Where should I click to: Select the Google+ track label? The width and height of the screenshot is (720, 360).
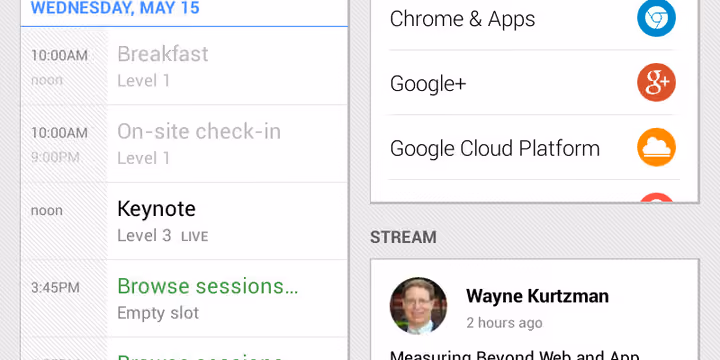(428, 84)
